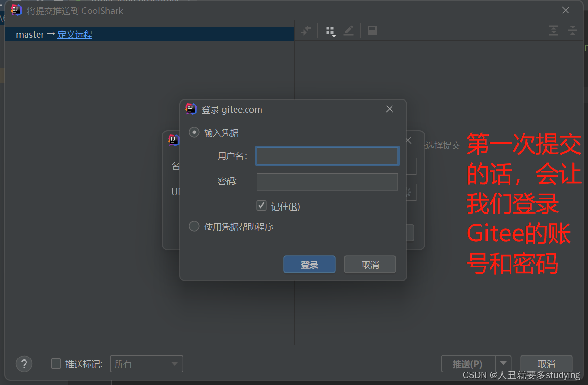Toggle the 记住(R) checkbox
Image resolution: width=588 pixels, height=385 pixels.
click(261, 206)
